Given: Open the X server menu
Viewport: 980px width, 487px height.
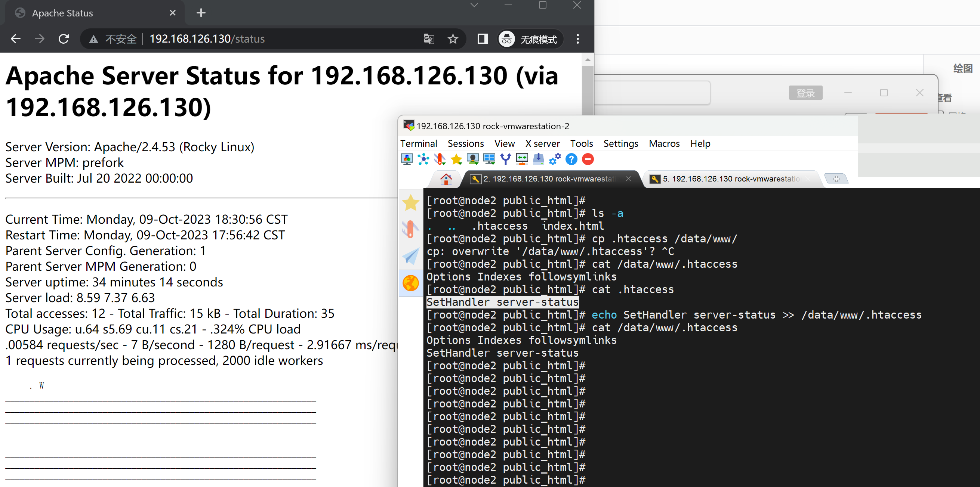Looking at the screenshot, I should point(542,144).
